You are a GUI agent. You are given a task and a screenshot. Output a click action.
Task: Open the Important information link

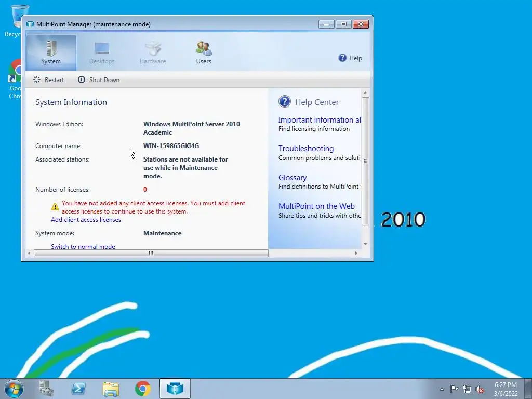click(320, 120)
